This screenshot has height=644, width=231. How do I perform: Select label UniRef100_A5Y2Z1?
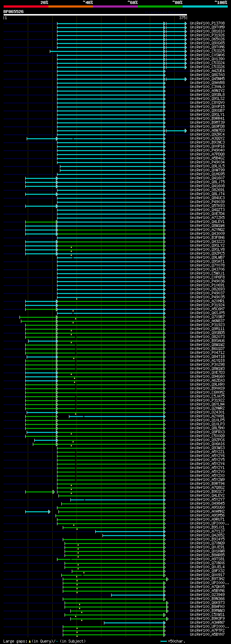point(207,452)
